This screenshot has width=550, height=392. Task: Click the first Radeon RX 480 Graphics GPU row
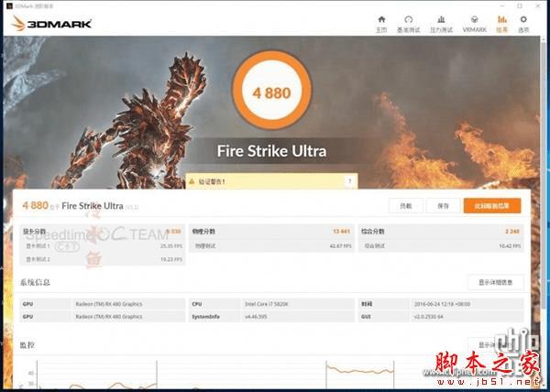[102, 304]
